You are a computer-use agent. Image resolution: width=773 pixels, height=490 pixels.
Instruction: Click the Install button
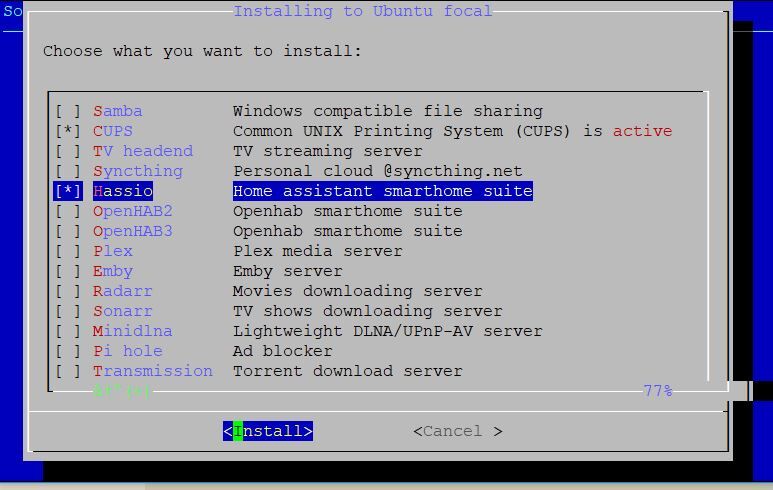coord(268,431)
